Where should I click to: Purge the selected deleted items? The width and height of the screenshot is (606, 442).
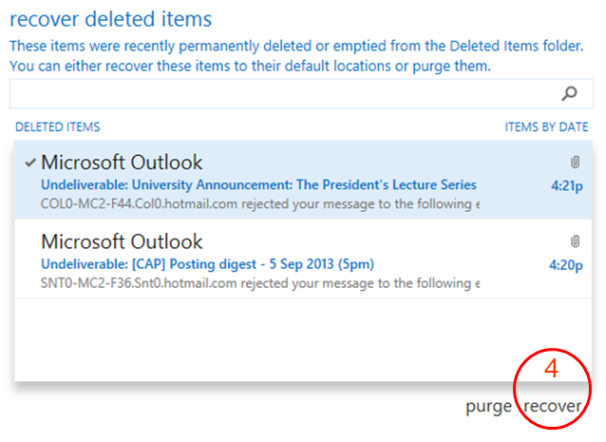point(489,407)
